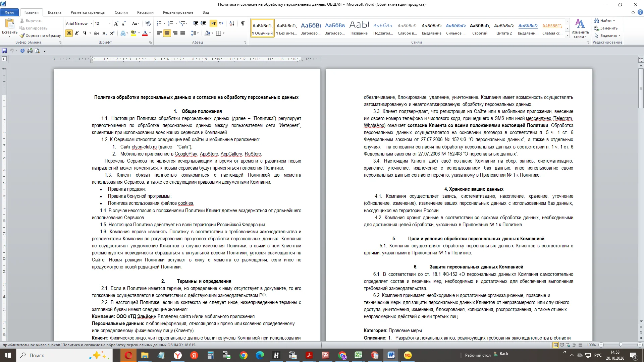Apply justified text alignment
This screenshot has height=362, width=644.
(183, 33)
